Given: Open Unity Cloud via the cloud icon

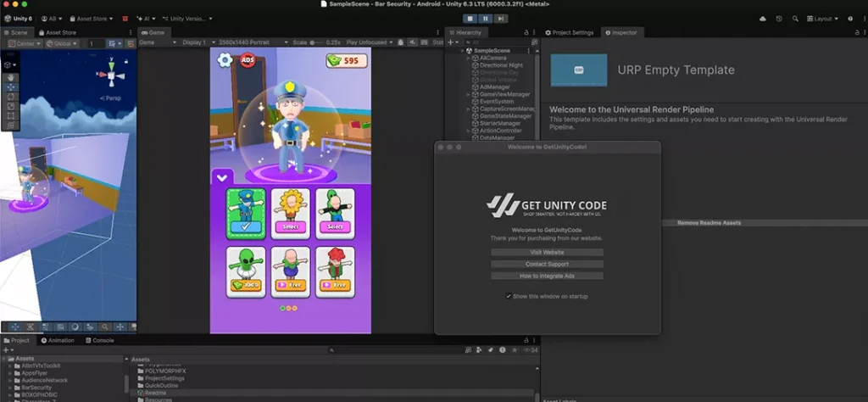Looking at the screenshot, I should 763,19.
